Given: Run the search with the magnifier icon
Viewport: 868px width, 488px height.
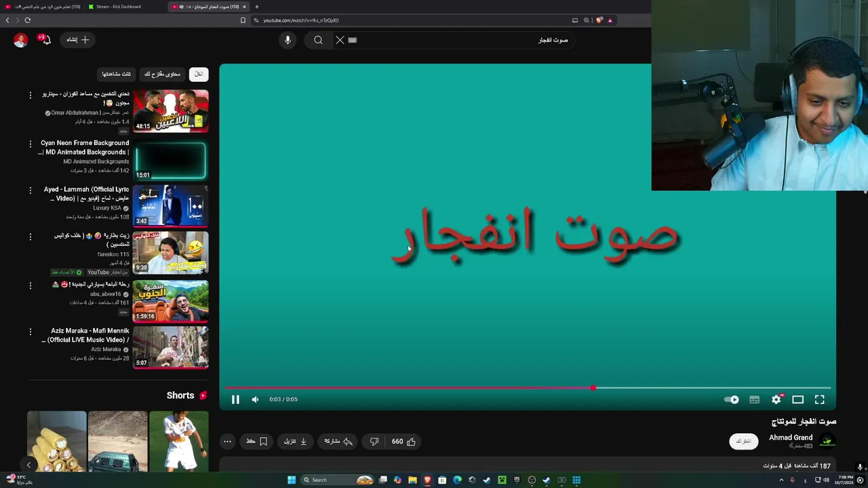Looking at the screenshot, I should (318, 40).
